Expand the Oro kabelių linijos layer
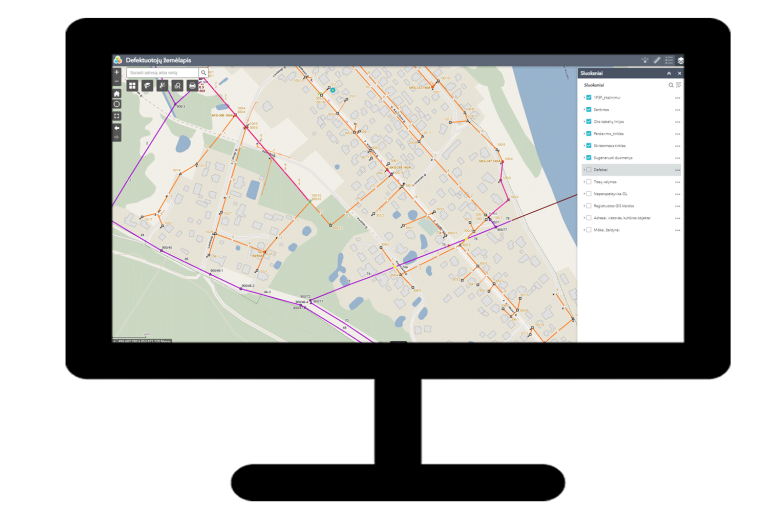 click(583, 122)
